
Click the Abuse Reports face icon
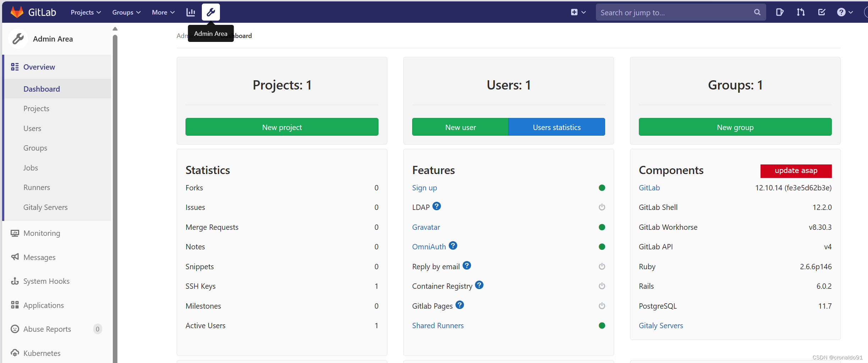pos(15,329)
